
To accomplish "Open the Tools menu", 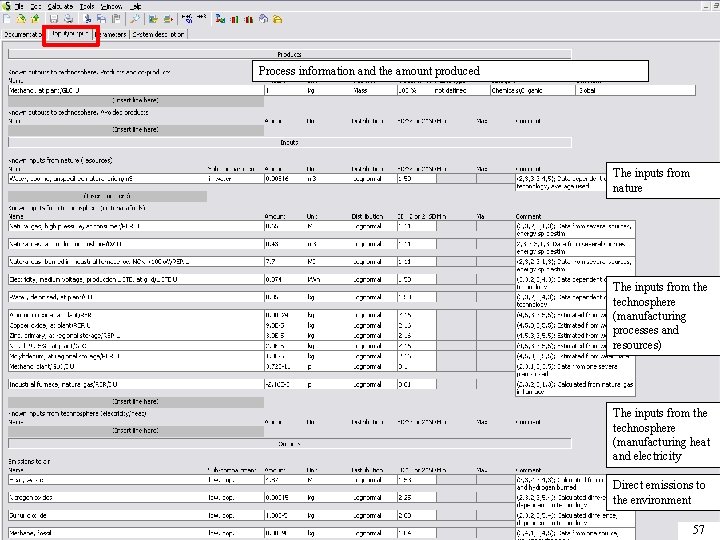I will pos(87,6).
